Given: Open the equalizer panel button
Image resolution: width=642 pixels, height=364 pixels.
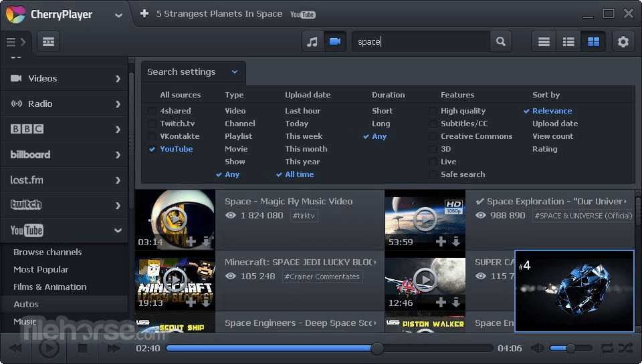Looking at the screenshot, I should pyautogui.click(x=48, y=41).
